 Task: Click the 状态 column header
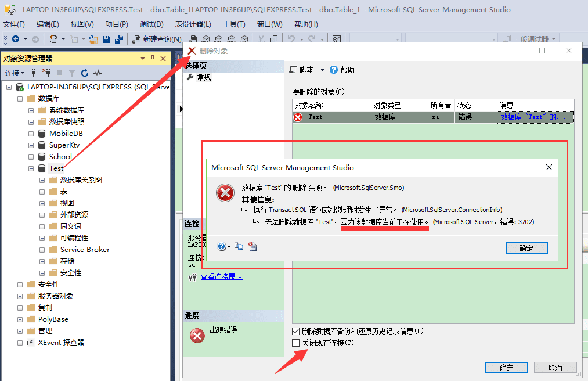[x=476, y=105]
